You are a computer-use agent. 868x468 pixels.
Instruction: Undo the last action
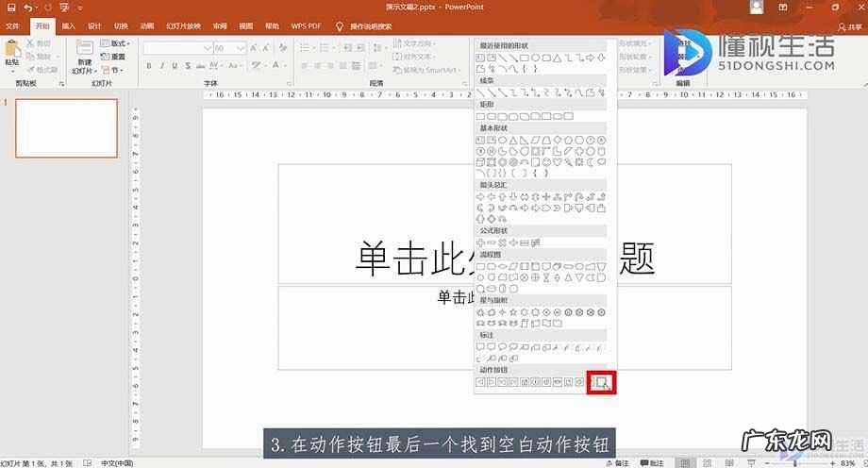pos(27,8)
